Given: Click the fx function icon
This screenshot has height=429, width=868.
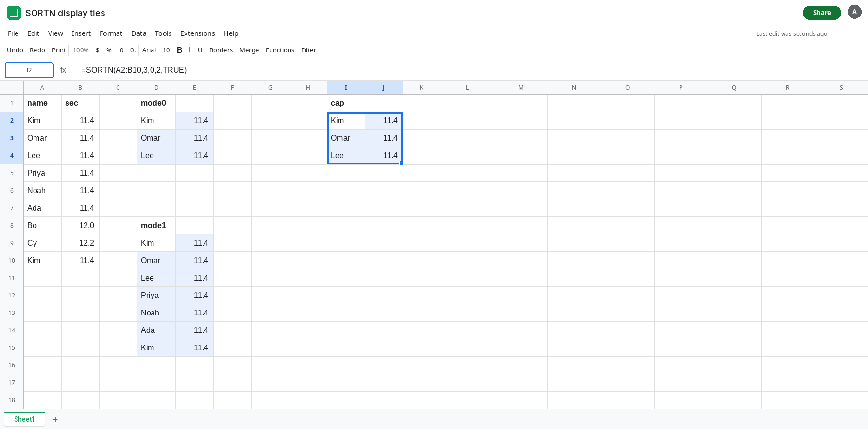Looking at the screenshot, I should tap(63, 70).
